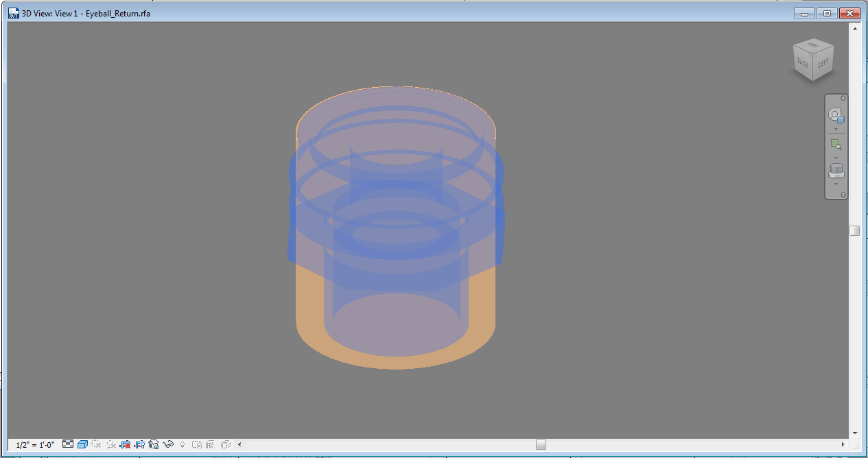Toggle Show Crop Region icon
The width and height of the screenshot is (868, 458).
point(139,444)
